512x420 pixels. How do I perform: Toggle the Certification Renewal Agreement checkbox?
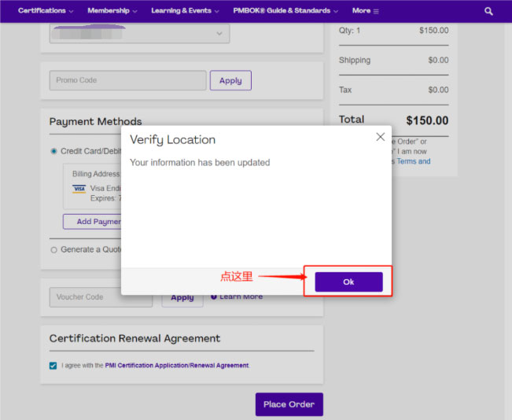pyautogui.click(x=53, y=365)
